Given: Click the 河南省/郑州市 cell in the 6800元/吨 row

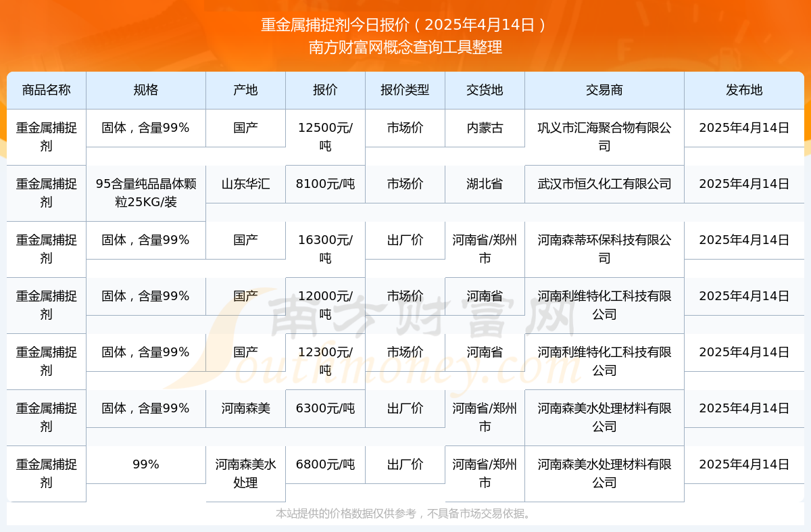Looking at the screenshot, I should [x=485, y=474].
